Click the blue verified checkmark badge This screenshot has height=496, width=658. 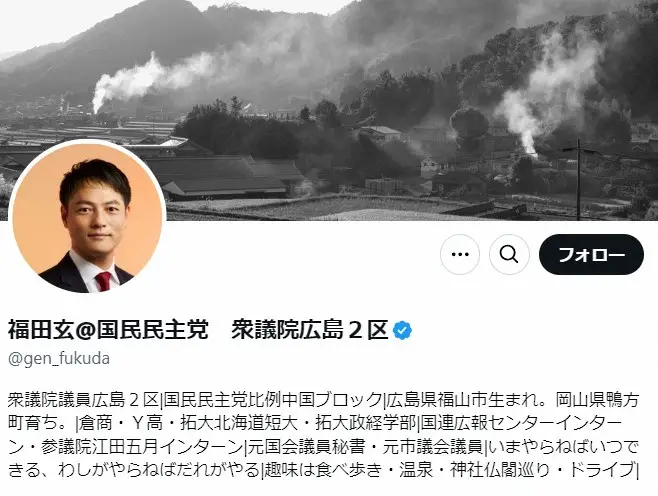[x=402, y=330]
